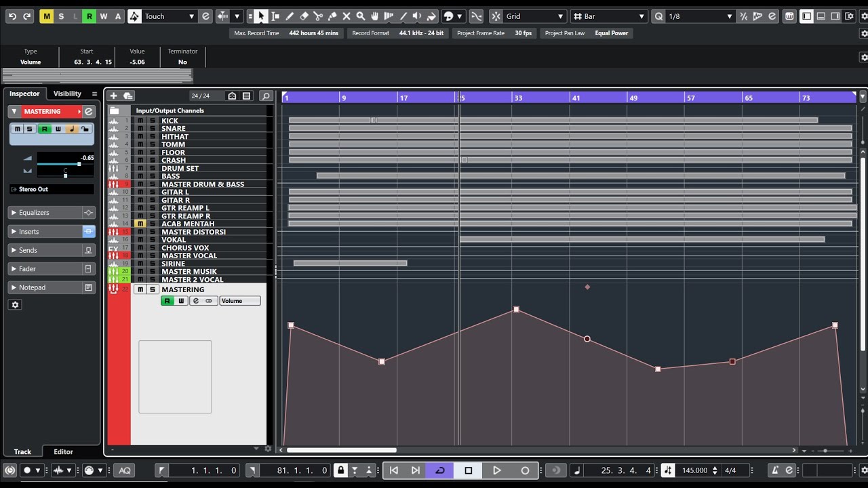Show or hide the right zone

click(x=835, y=16)
